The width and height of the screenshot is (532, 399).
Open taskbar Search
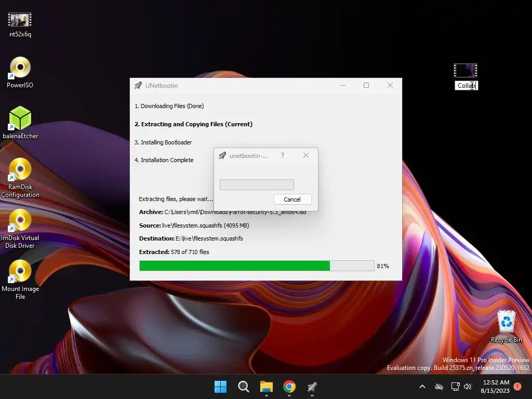click(x=244, y=387)
